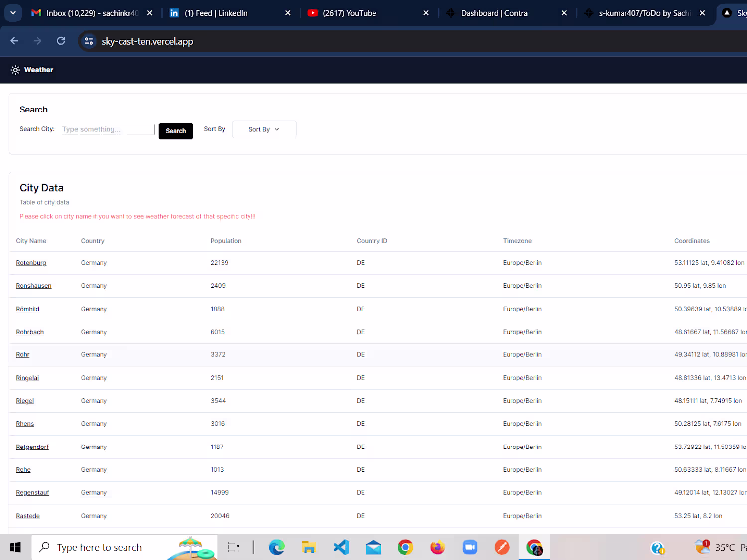
Task: Click the Country ID column header
Action: (x=372, y=241)
